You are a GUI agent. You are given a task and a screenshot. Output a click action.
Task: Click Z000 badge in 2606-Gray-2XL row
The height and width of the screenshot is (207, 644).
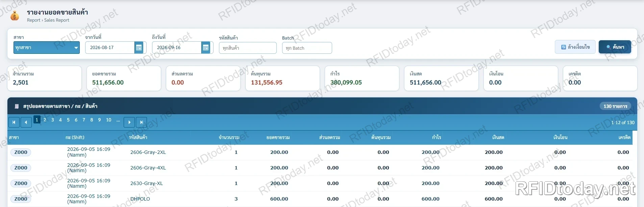coord(21,152)
